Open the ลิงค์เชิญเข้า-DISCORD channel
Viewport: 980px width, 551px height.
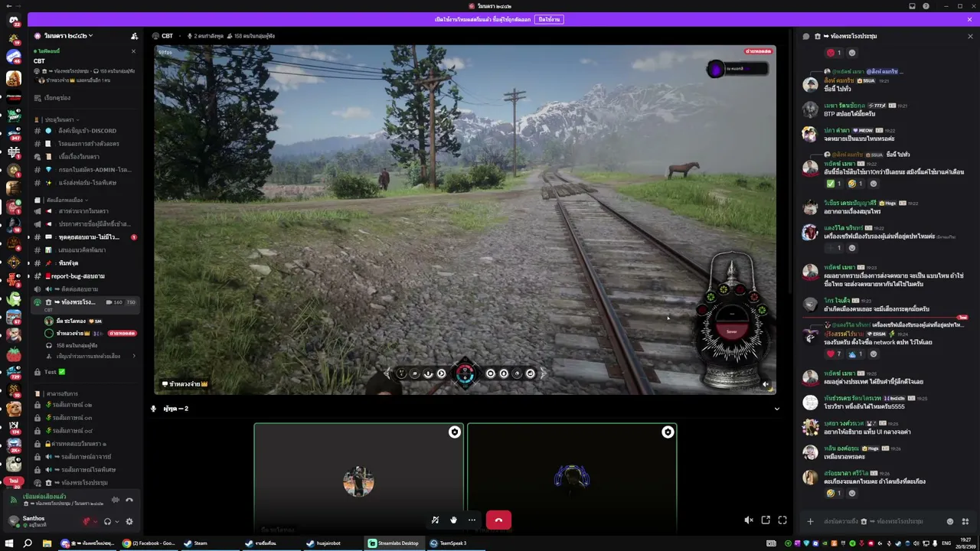84,131
